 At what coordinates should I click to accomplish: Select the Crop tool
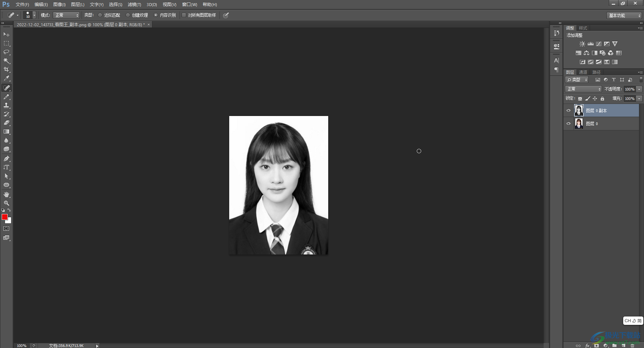(6, 69)
